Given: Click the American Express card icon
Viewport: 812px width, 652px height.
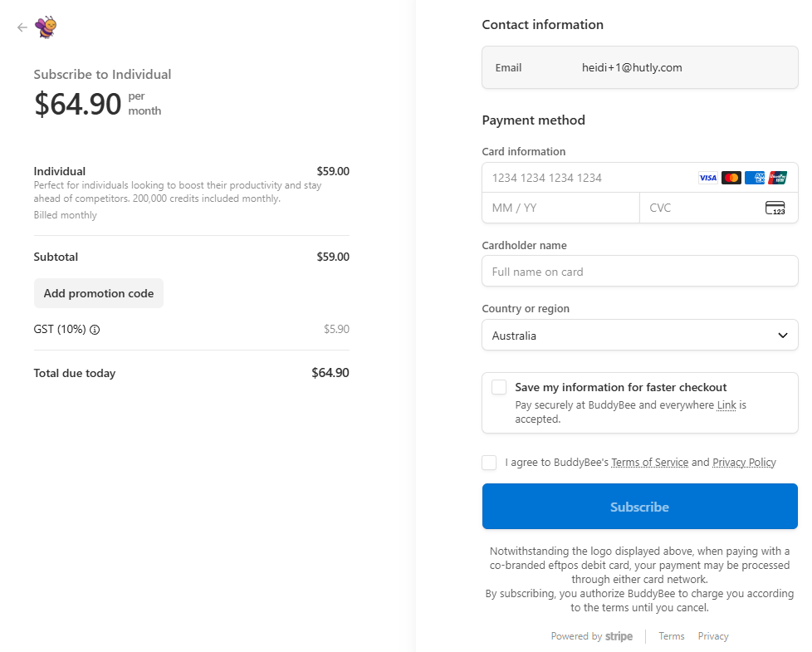Looking at the screenshot, I should pos(754,178).
